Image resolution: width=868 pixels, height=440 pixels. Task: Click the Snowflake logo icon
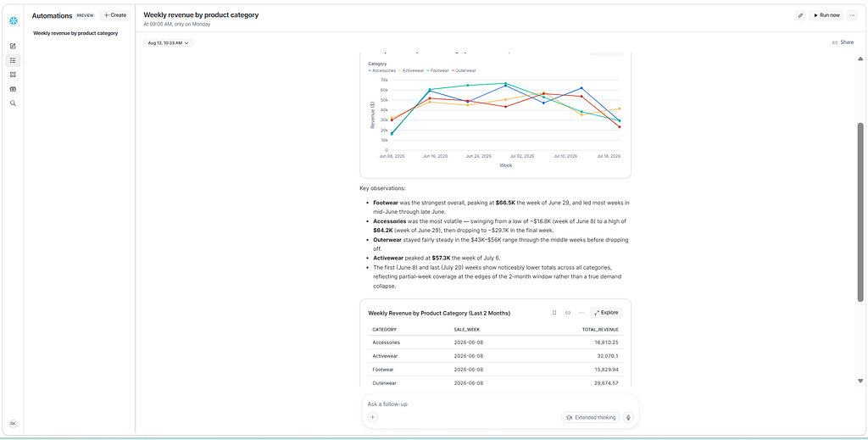(14, 20)
